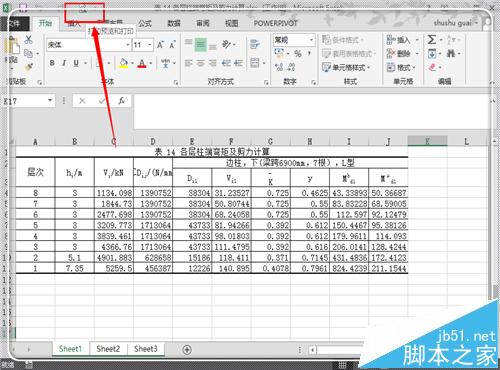
Task: Switch to the 数据 Data tab
Action: coord(174,23)
